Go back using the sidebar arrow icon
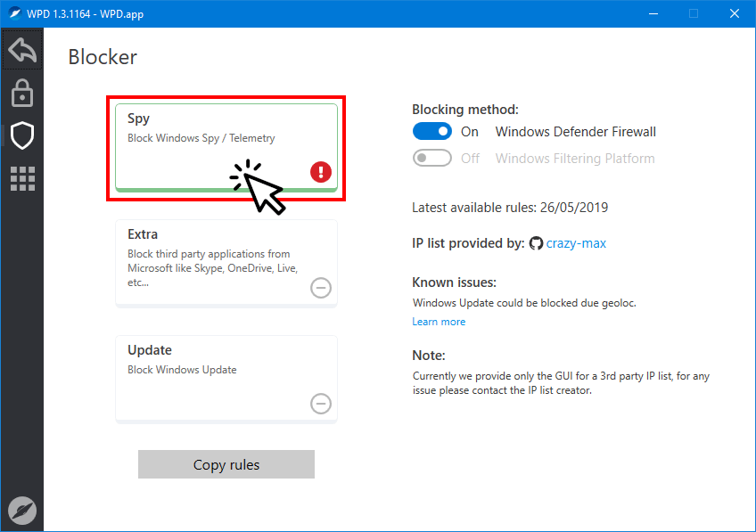 click(x=22, y=50)
